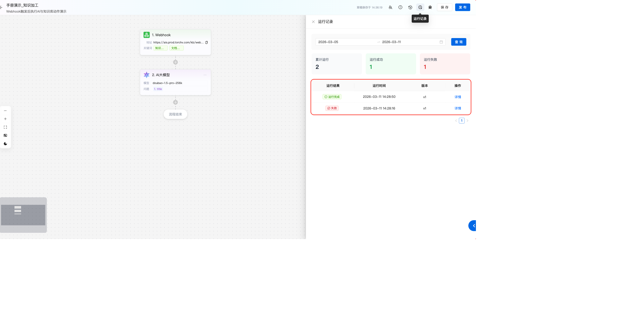The width and height of the screenshot is (644, 319).
Task: Zoom in the canvas with the plus icon
Action: pyautogui.click(x=5, y=119)
